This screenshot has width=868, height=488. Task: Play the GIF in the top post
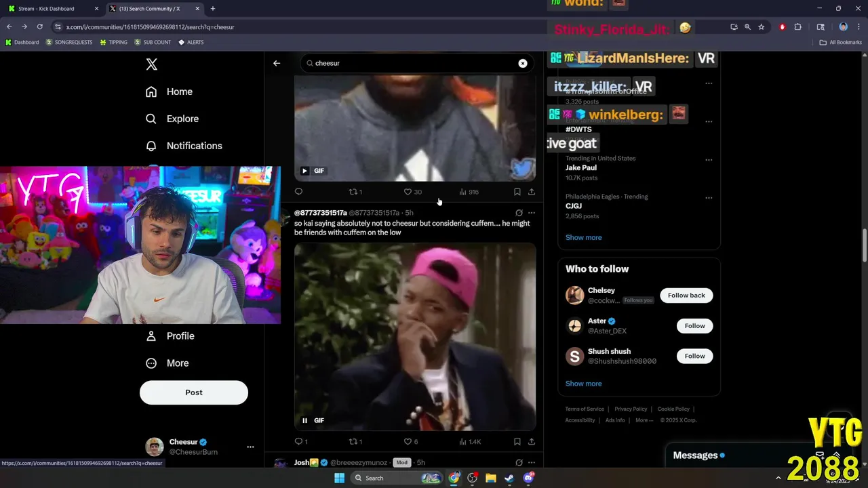[304, 171]
